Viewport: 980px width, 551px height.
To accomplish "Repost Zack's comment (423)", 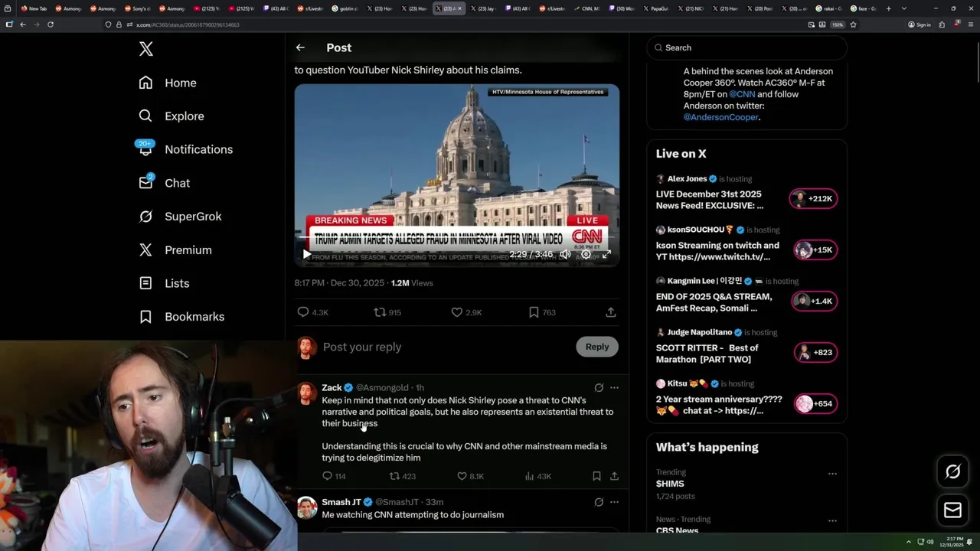I will [x=403, y=476].
